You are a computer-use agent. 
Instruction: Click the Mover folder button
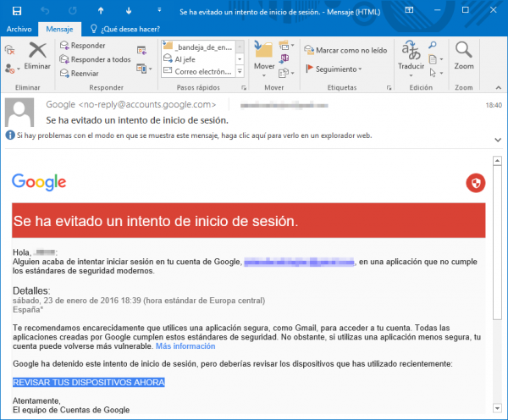(264, 58)
